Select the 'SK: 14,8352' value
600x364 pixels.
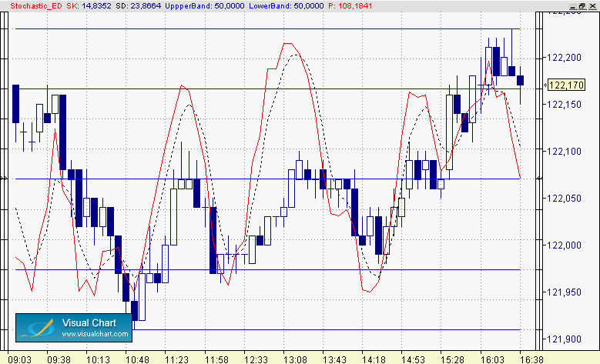point(89,6)
